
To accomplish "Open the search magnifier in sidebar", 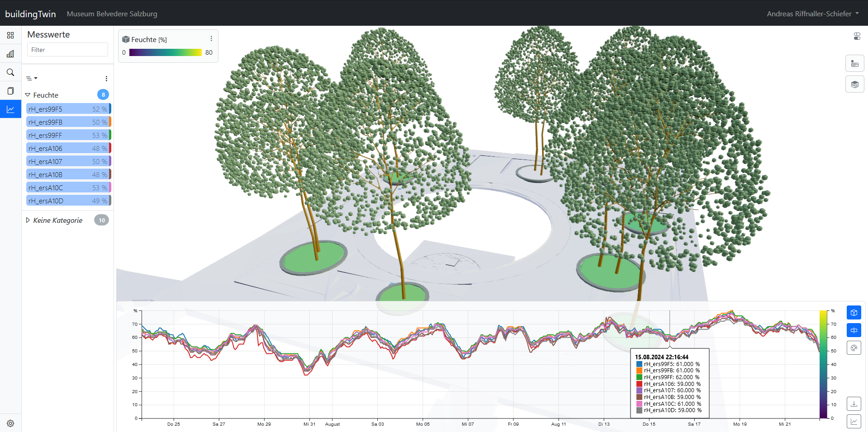I will click(10, 72).
